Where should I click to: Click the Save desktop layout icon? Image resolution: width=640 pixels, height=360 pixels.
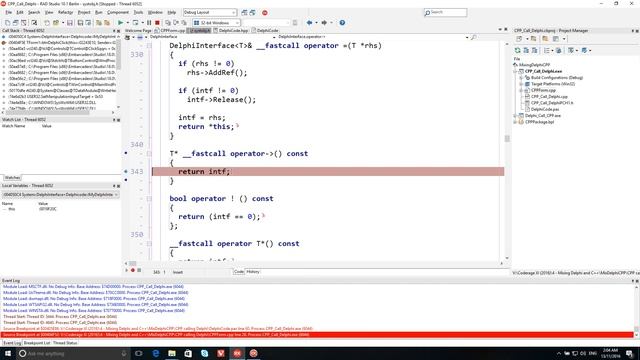(244, 13)
